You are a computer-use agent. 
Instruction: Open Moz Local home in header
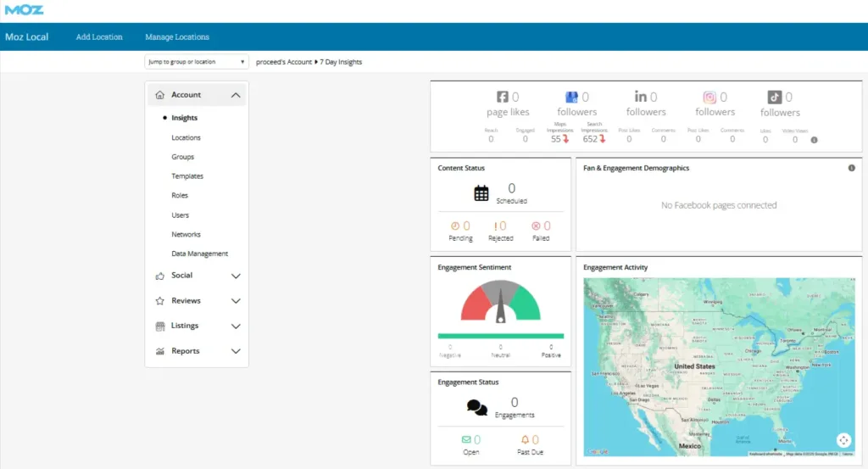coord(26,37)
